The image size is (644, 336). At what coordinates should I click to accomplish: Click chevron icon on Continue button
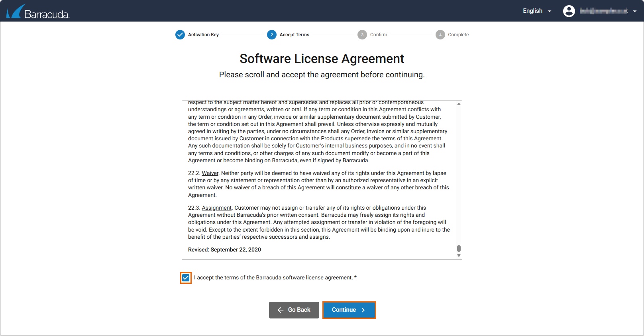click(x=363, y=310)
